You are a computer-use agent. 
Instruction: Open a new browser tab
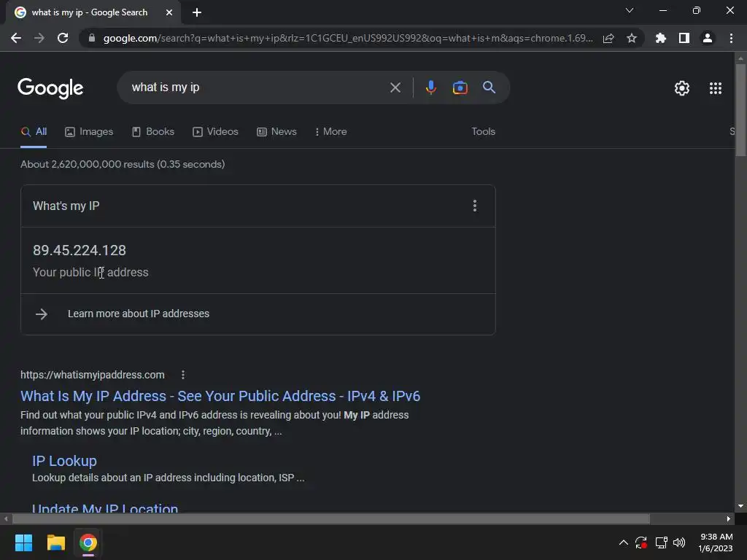click(197, 12)
